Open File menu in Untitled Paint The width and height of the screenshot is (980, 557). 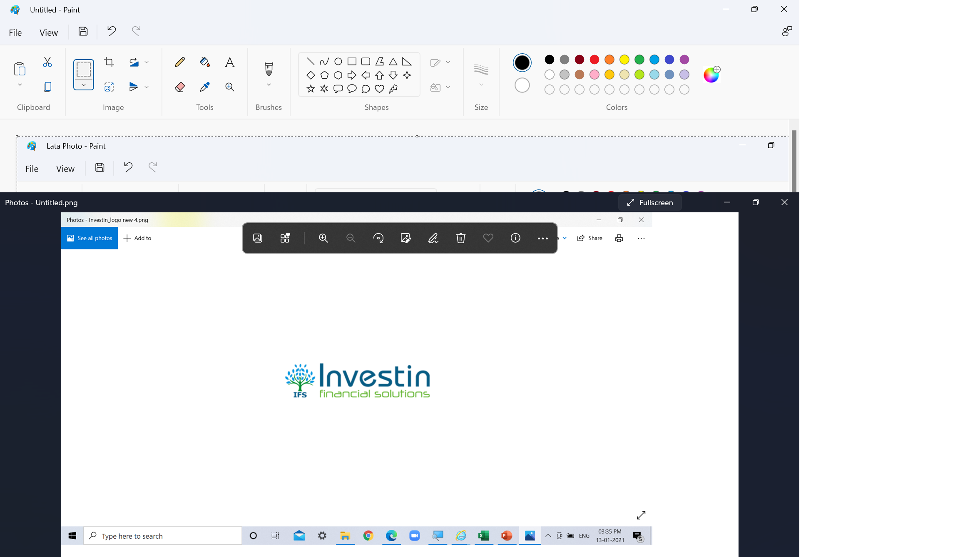[15, 32]
